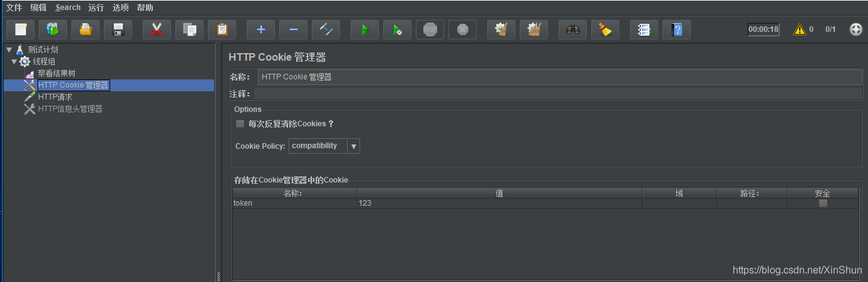
Task: Start the test with green play icon
Action: [x=365, y=29]
